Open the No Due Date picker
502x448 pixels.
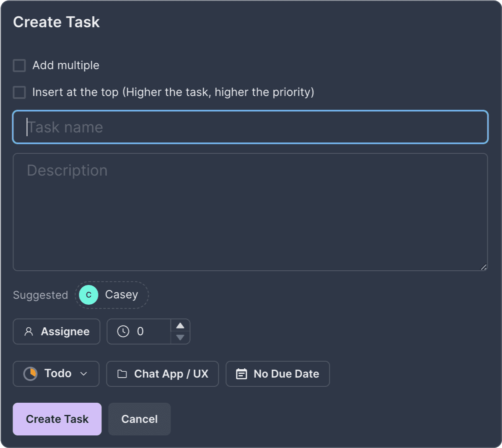[277, 374]
